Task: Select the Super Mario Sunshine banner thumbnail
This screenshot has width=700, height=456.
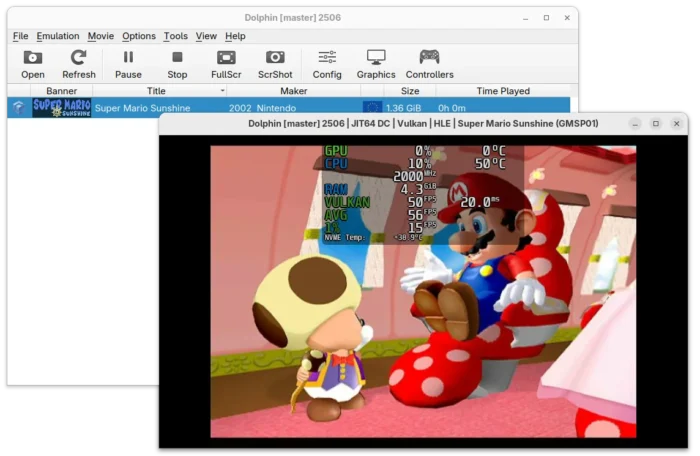Action: (62, 108)
